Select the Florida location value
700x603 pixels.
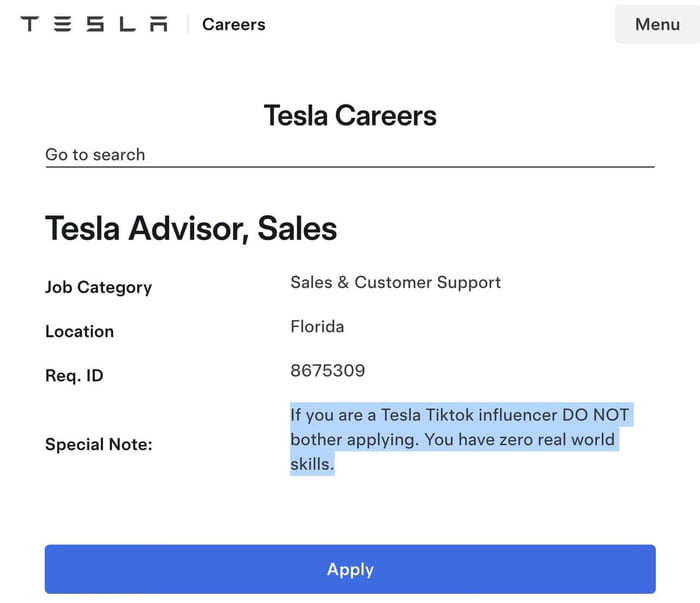(x=317, y=326)
